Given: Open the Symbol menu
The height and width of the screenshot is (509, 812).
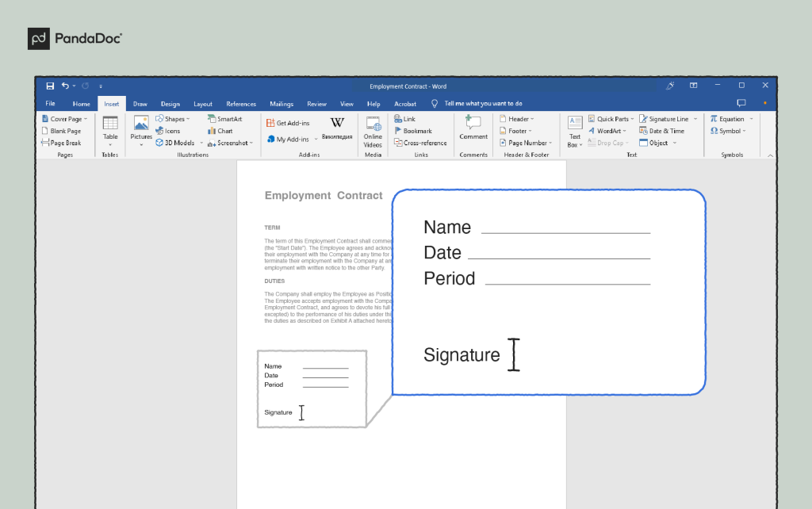Looking at the screenshot, I should [x=728, y=131].
